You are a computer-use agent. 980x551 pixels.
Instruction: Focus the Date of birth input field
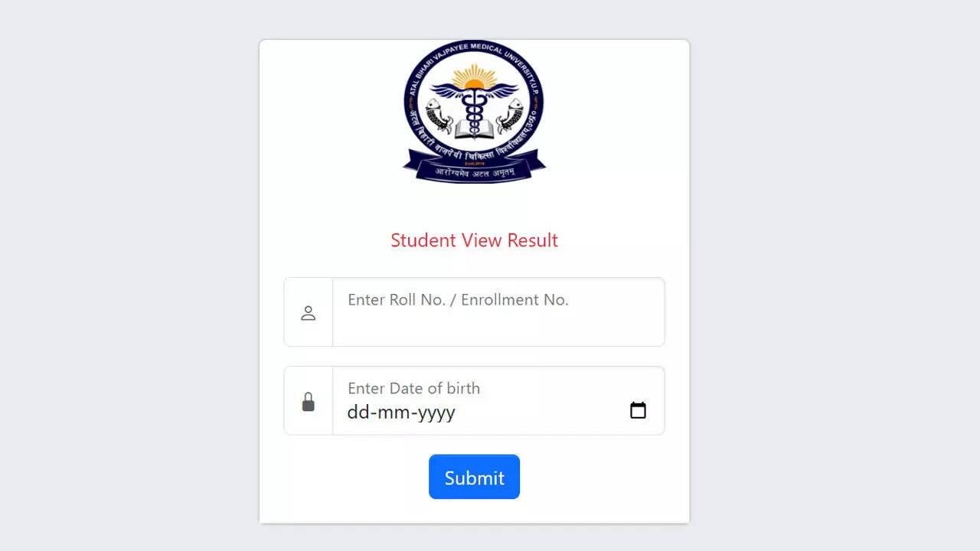(x=498, y=401)
